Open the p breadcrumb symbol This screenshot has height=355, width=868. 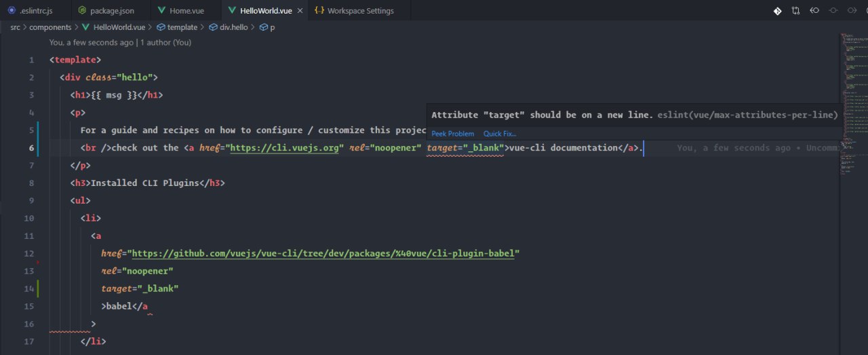[268, 27]
